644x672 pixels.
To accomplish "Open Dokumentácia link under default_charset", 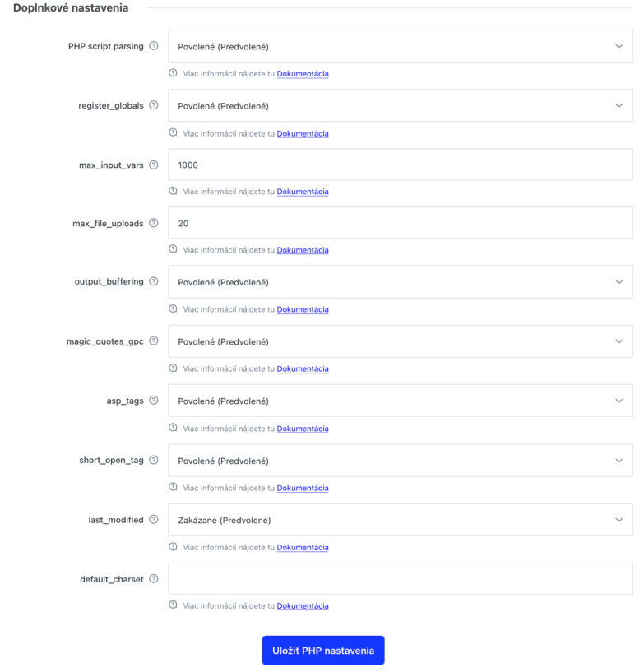I will pyautogui.click(x=303, y=606).
